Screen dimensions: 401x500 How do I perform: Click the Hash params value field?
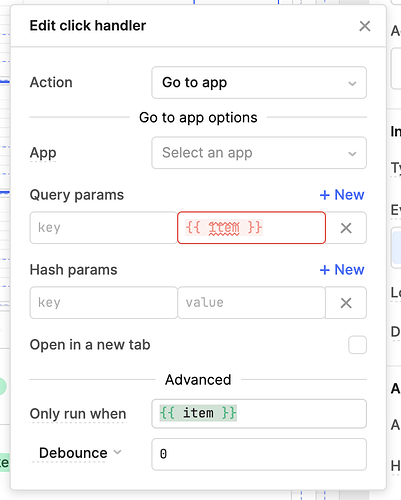pyautogui.click(x=251, y=303)
